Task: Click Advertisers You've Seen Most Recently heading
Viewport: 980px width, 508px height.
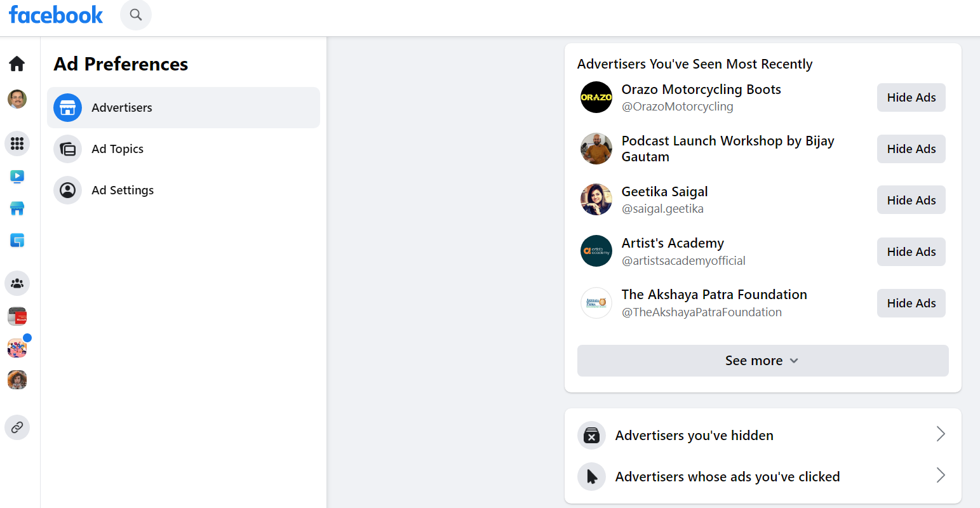Action: (694, 64)
